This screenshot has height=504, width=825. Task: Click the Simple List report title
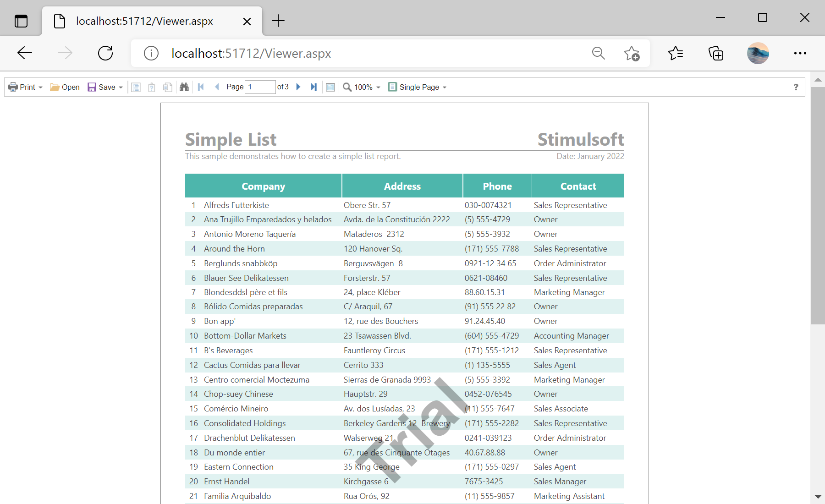[x=231, y=139]
